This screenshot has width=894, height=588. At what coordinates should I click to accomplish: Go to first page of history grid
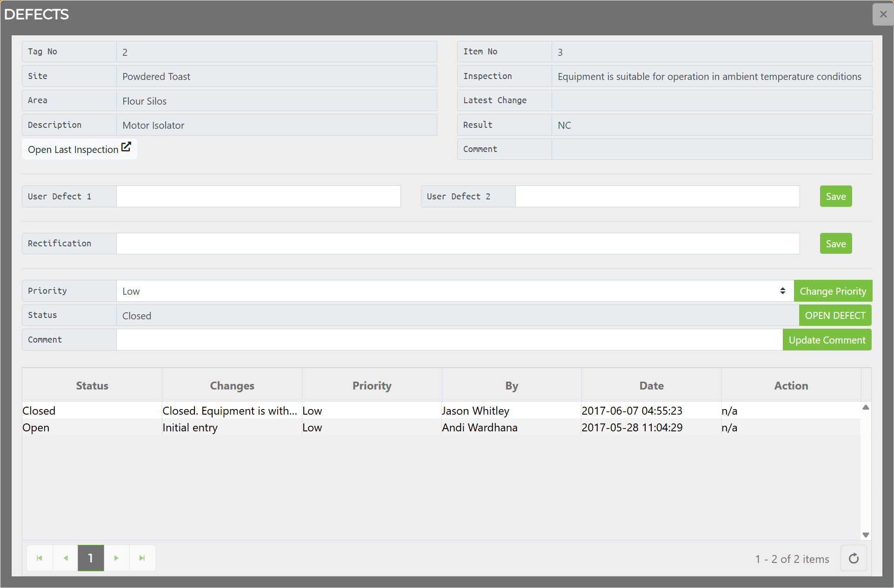pyautogui.click(x=40, y=558)
